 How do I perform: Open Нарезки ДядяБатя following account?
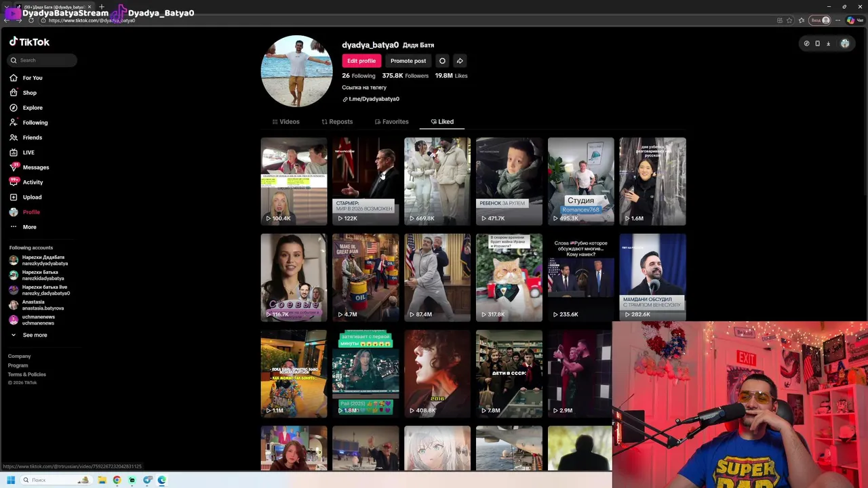[39, 260]
